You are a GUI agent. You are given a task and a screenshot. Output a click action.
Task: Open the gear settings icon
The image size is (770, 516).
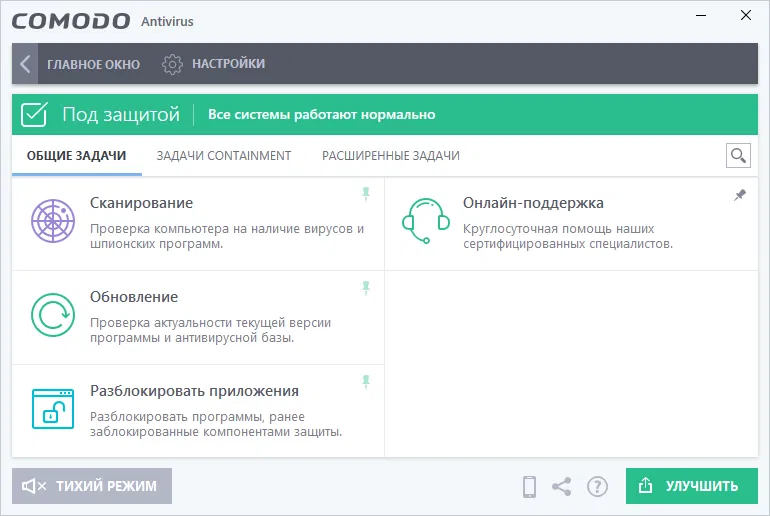tap(172, 64)
